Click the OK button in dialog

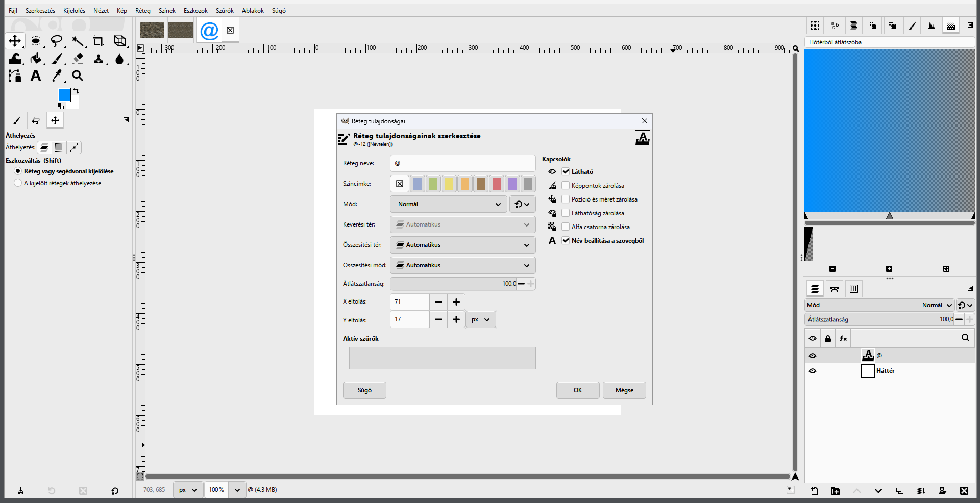tap(578, 390)
